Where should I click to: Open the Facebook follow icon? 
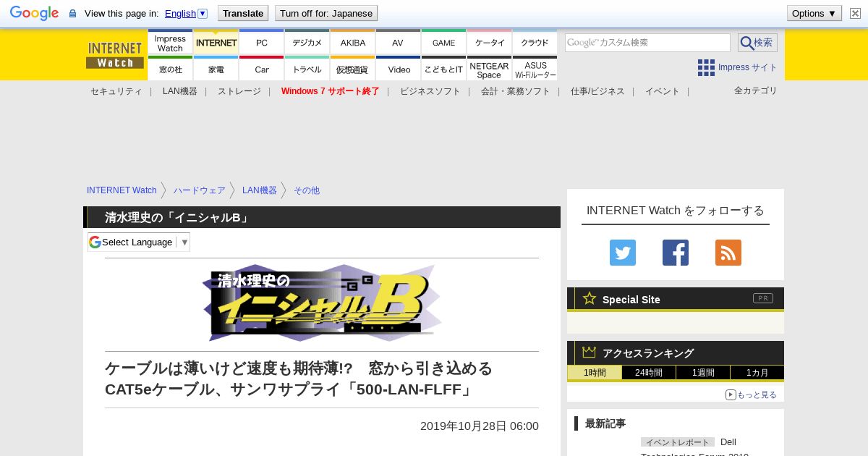[x=676, y=253]
